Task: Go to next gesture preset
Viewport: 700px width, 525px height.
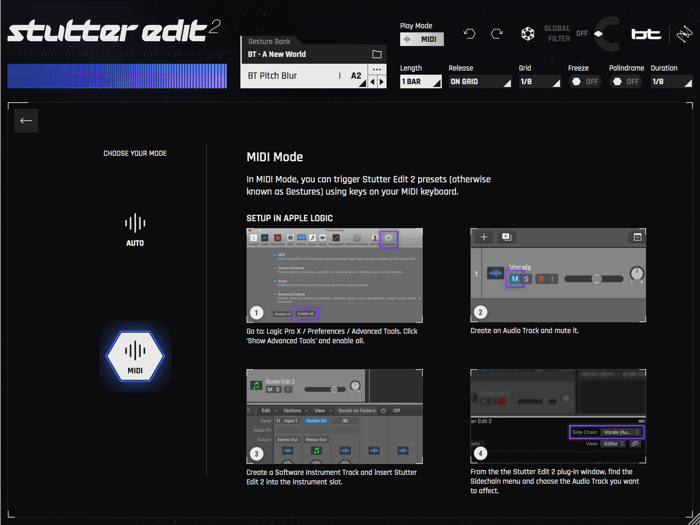Action: 381,82
